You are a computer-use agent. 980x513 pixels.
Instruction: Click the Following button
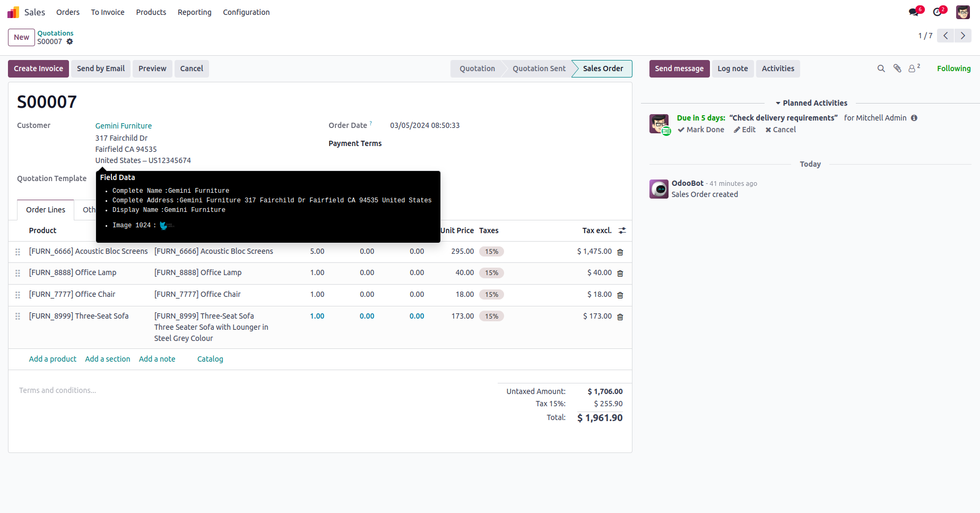pos(953,69)
